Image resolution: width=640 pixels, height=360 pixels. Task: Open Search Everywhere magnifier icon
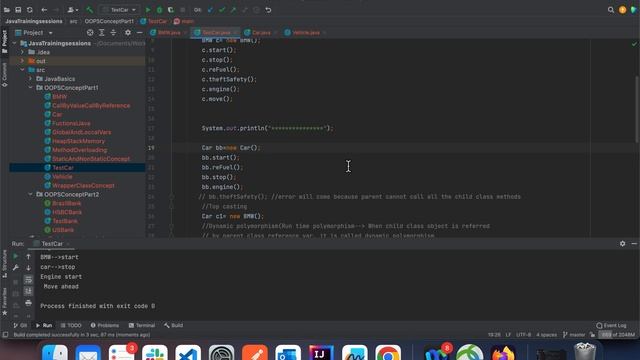(611, 10)
